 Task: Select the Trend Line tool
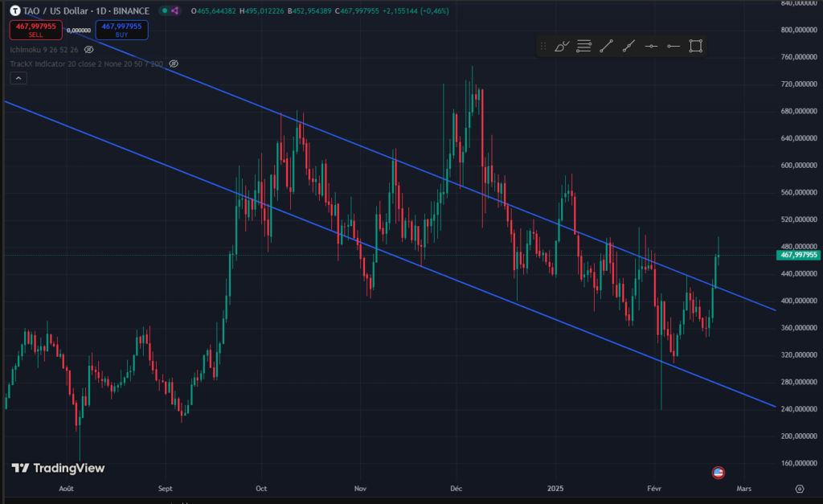coord(606,46)
